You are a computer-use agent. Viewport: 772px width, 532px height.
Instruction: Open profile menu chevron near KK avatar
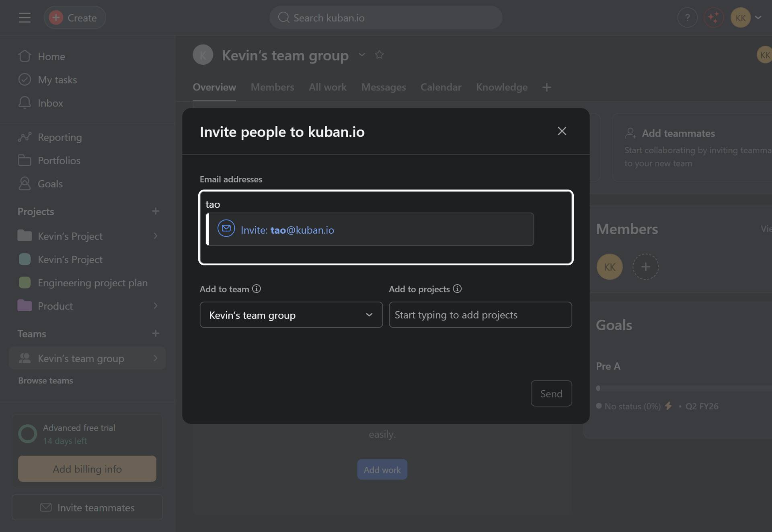click(758, 18)
